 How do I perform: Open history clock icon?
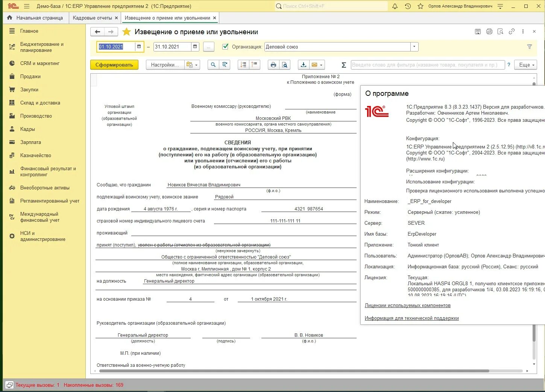[x=408, y=6]
